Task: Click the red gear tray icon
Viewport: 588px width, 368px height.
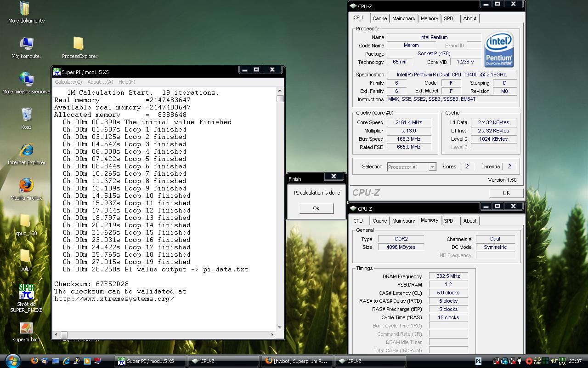Action: pyautogui.click(x=529, y=361)
